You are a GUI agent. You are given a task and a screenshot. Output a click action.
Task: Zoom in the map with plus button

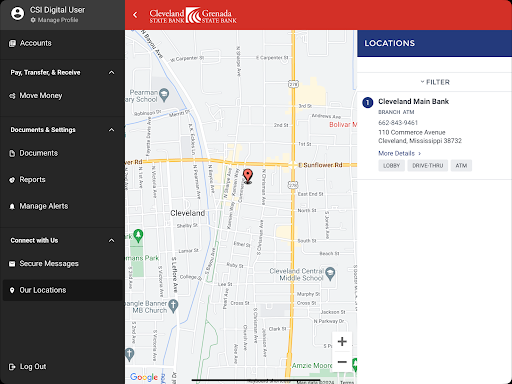[x=342, y=341]
